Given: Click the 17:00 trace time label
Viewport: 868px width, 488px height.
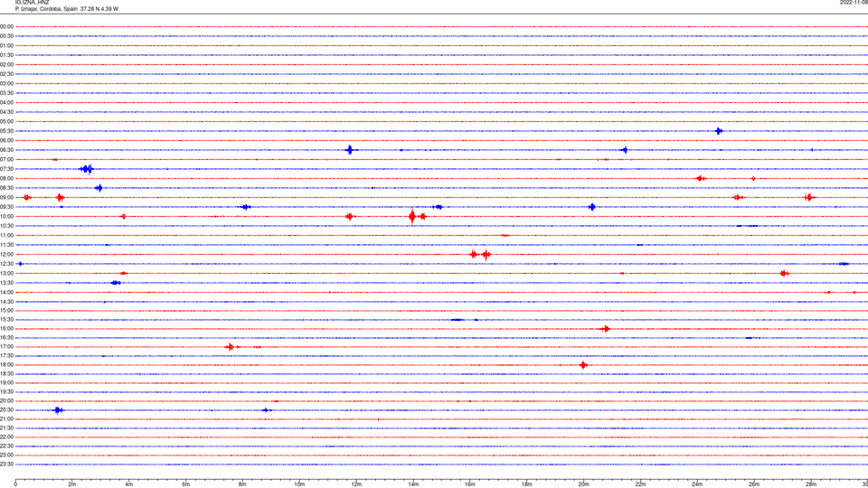Looking at the screenshot, I should (6, 347).
